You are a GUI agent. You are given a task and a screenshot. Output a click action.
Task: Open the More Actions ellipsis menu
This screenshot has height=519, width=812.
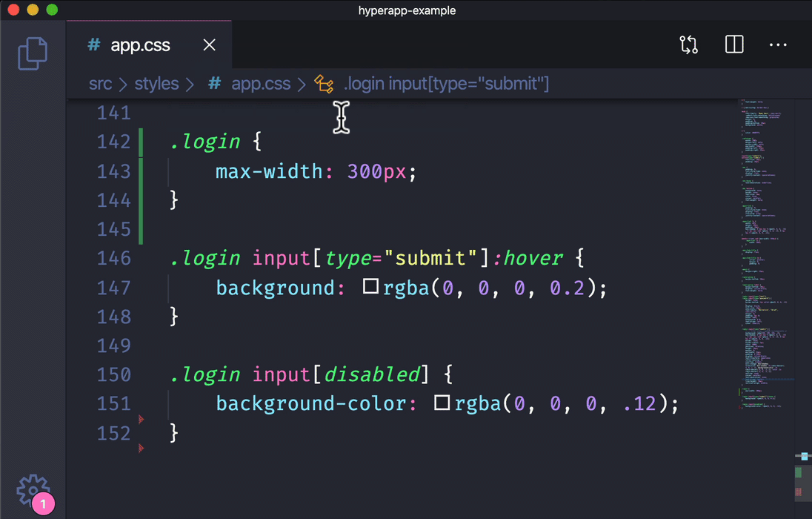(x=778, y=45)
